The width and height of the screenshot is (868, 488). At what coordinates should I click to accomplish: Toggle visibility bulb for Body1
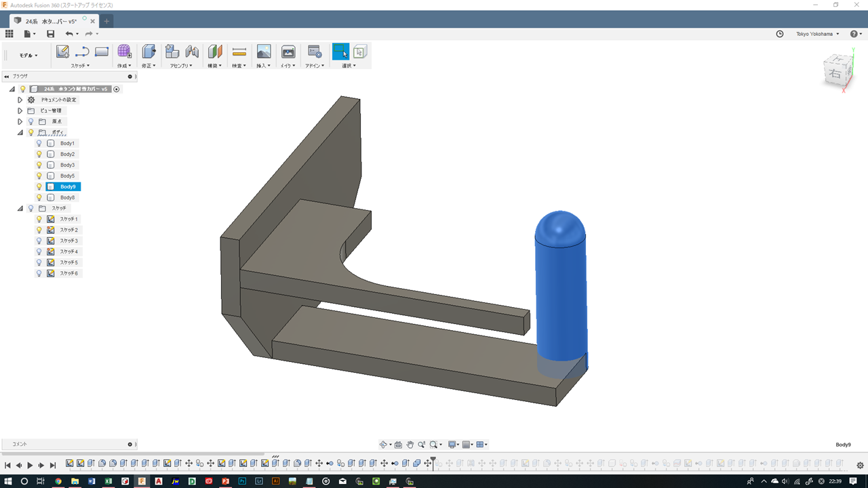point(39,144)
